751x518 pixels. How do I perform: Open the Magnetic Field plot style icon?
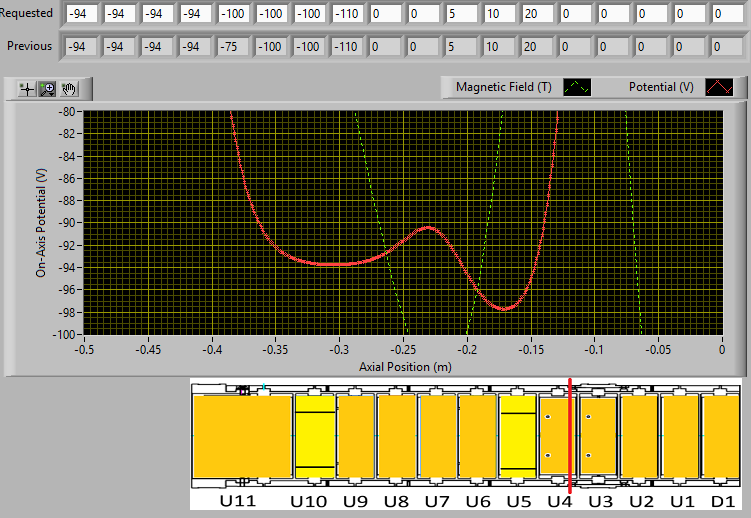click(577, 87)
